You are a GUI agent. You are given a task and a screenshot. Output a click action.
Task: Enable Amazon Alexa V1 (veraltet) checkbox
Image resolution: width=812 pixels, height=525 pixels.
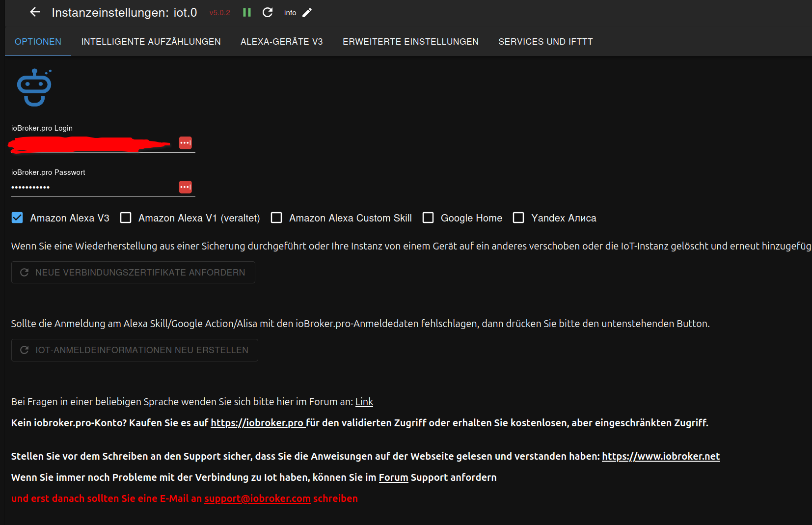126,218
